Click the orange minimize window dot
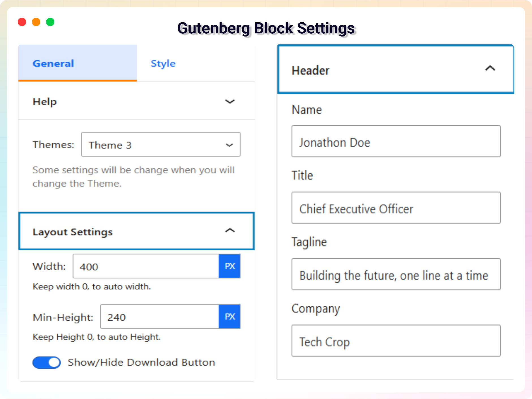The width and height of the screenshot is (532, 399). coord(36,22)
